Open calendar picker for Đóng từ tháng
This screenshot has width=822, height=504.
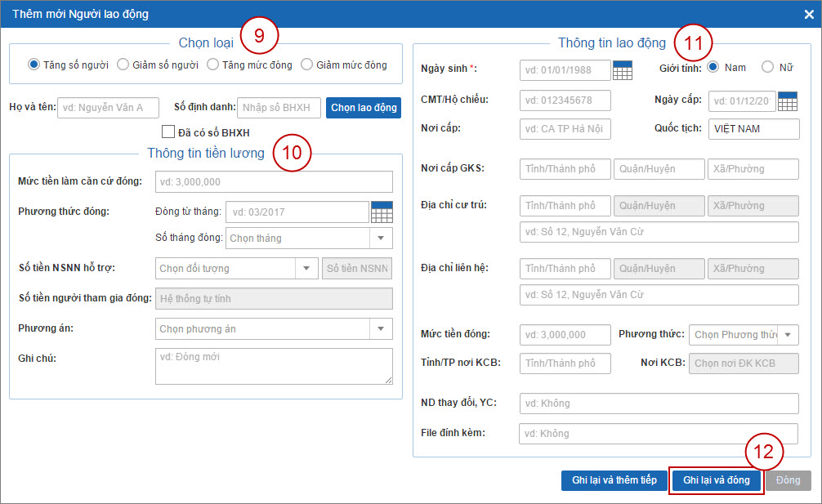382,212
